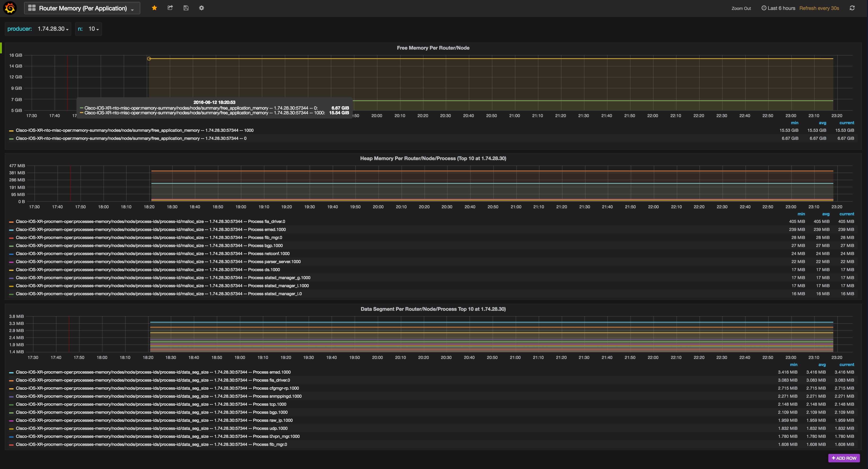The image size is (868, 469).
Task: Click the ADD ROW button
Action: 844,458
